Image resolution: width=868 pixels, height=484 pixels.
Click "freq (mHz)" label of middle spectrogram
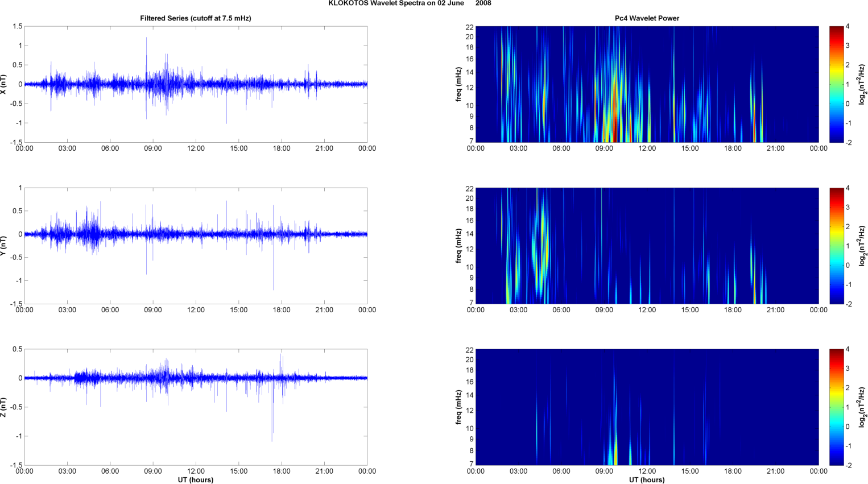click(x=458, y=246)
